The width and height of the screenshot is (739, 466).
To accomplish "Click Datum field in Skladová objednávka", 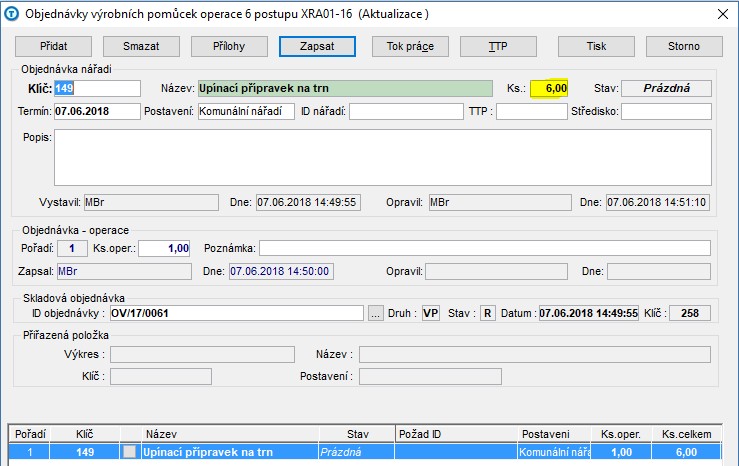I will point(589,313).
